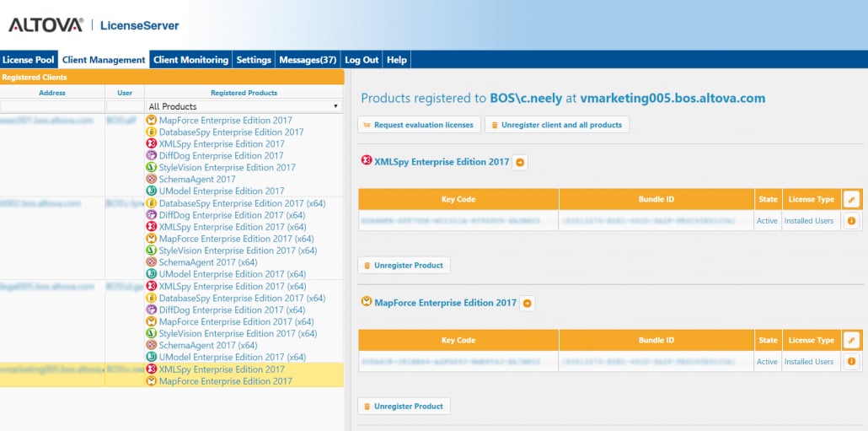Viewport: 868px width, 431px height.
Task: Select highlighted MapForce Enterprise Edition 2017 entry
Action: [x=225, y=381]
